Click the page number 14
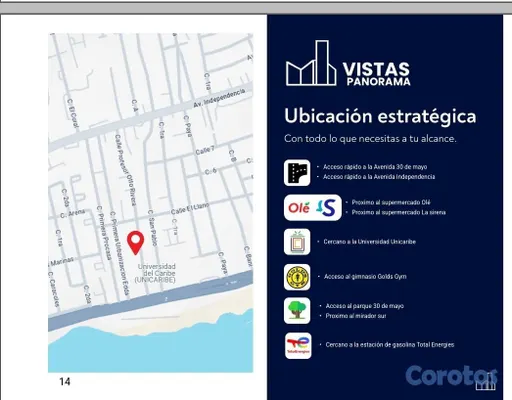 coord(65,381)
